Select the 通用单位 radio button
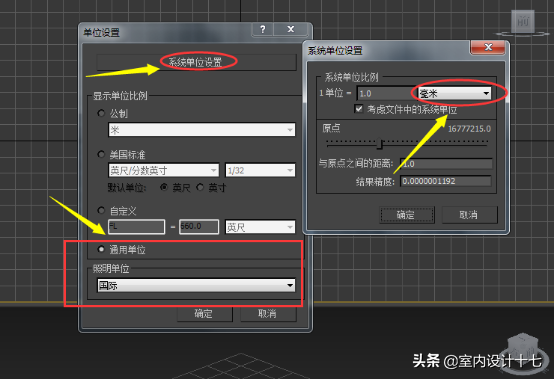The image size is (554, 380). 101,249
